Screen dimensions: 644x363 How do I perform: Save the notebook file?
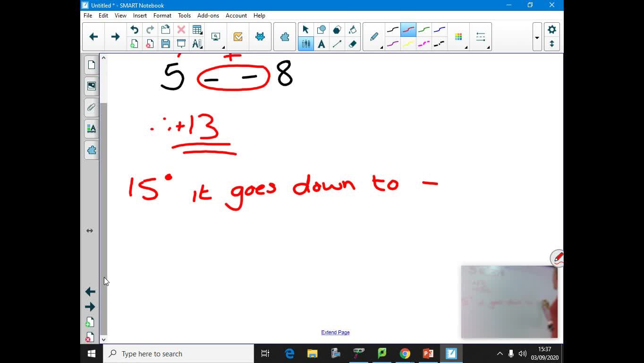[x=165, y=44]
